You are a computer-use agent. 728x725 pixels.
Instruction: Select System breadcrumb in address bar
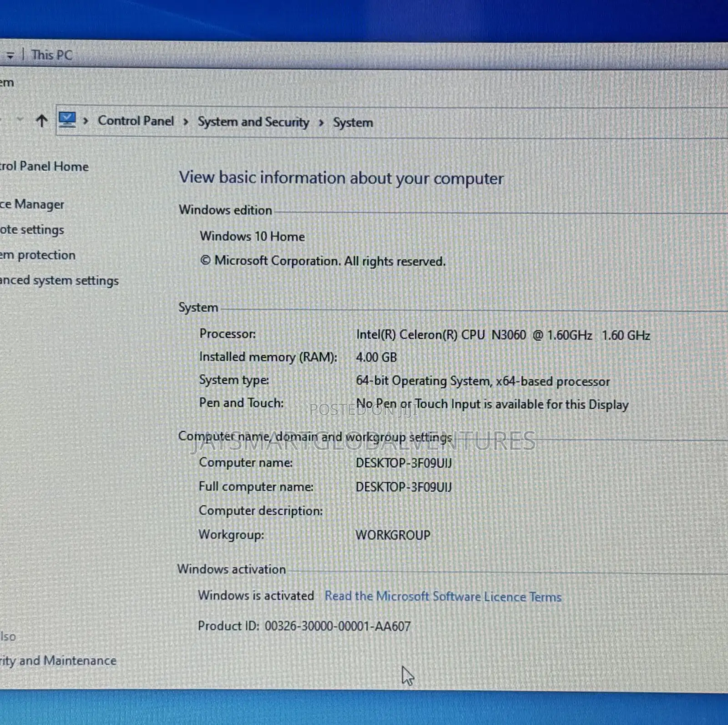tap(353, 123)
